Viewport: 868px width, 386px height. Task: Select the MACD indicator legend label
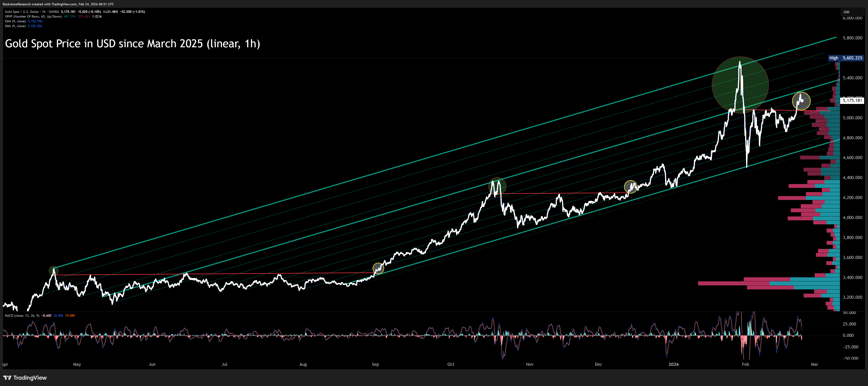pyautogui.click(x=22, y=316)
